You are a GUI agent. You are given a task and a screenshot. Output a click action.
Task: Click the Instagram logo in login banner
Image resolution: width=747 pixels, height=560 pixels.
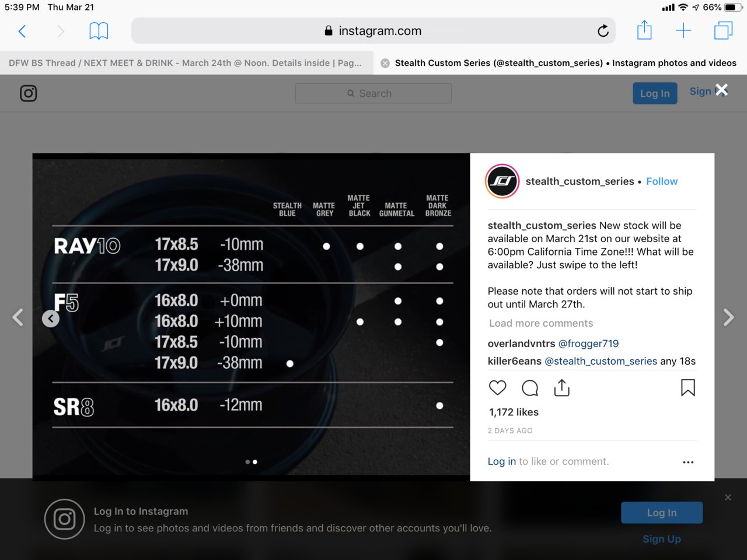point(65,519)
